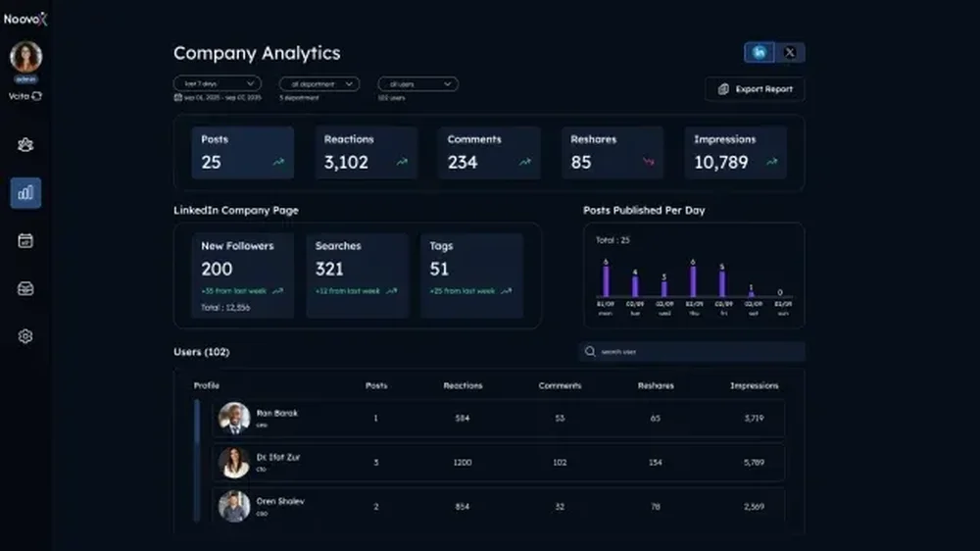Click the trend arrow on Comments card
Screen dimensions: 980x551
525,162
